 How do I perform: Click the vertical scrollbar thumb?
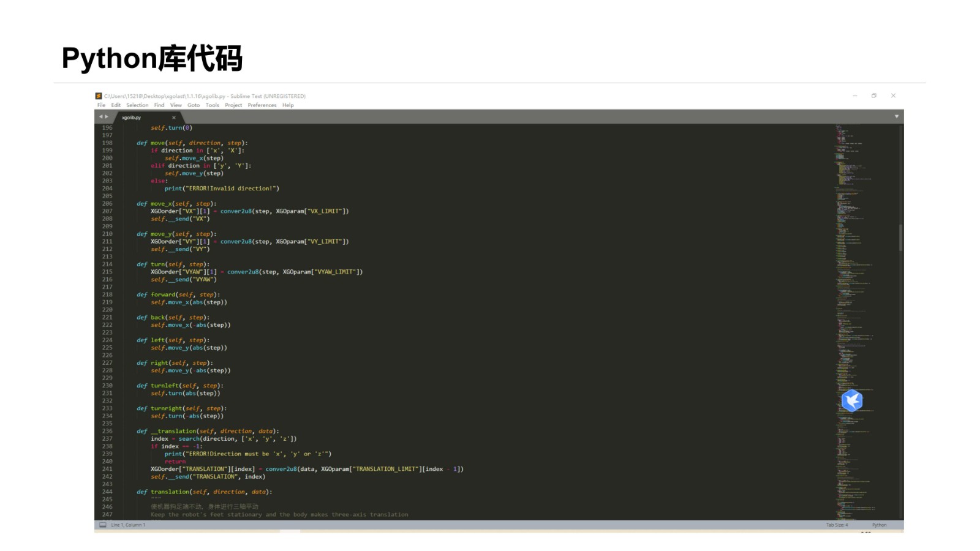click(x=900, y=238)
